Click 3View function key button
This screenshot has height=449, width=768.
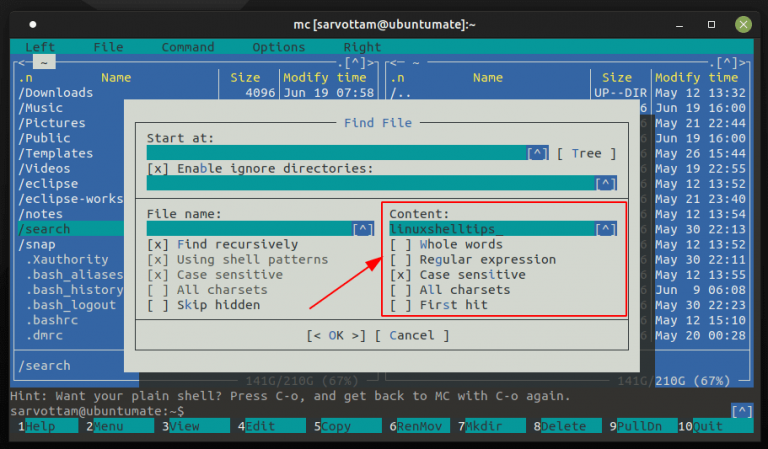click(195, 426)
